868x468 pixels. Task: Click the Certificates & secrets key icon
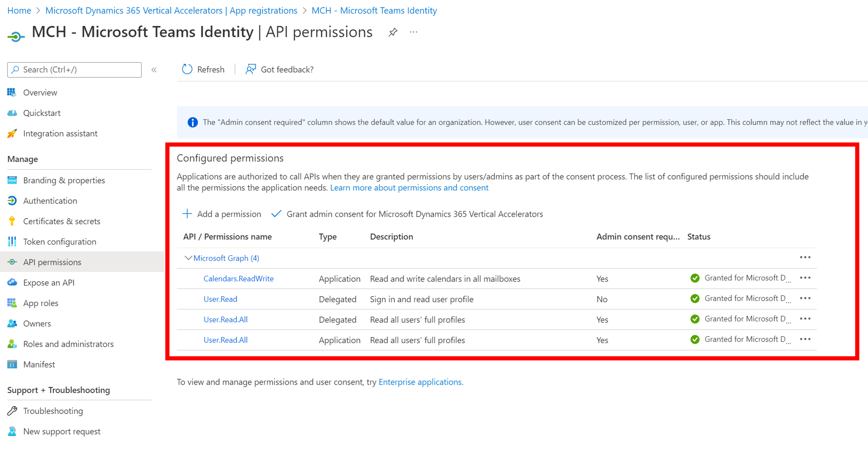point(12,221)
